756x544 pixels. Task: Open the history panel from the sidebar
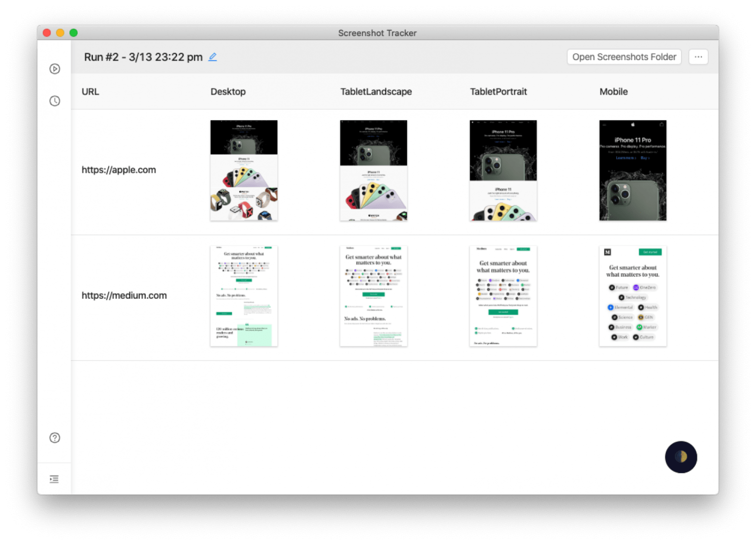pyautogui.click(x=55, y=101)
